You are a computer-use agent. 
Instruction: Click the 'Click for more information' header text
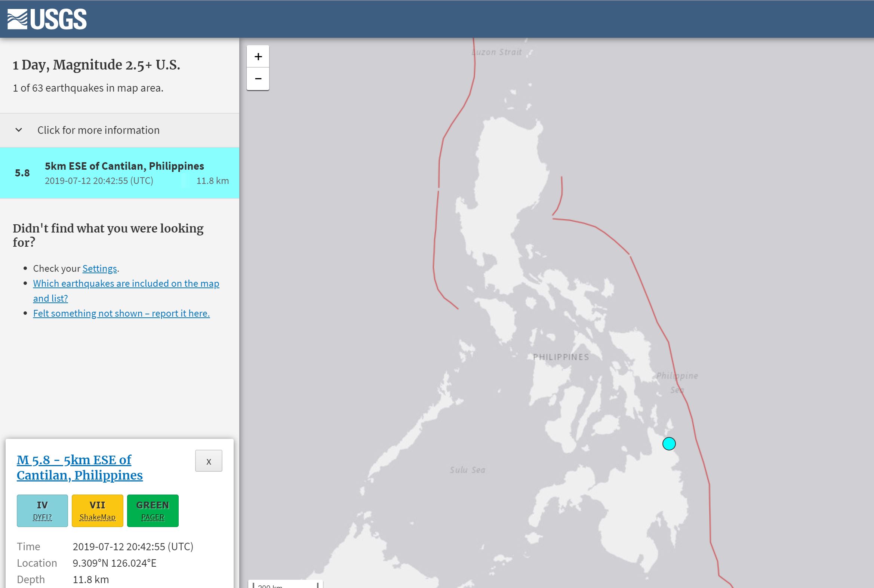tap(98, 130)
